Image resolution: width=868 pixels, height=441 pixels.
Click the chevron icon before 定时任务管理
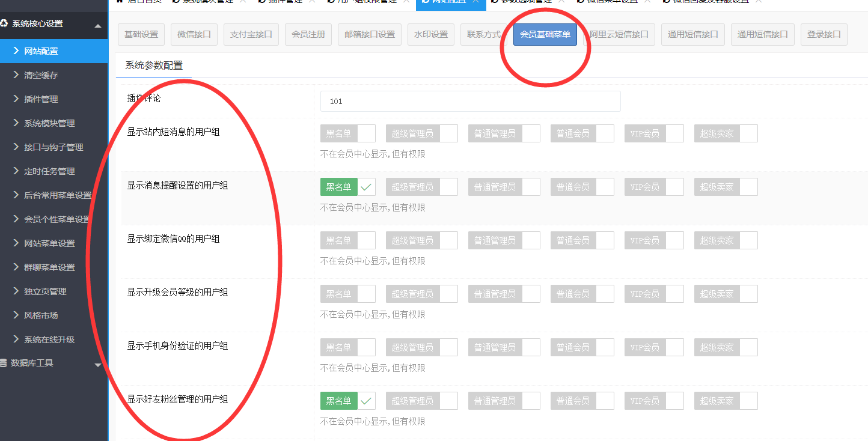pos(16,171)
